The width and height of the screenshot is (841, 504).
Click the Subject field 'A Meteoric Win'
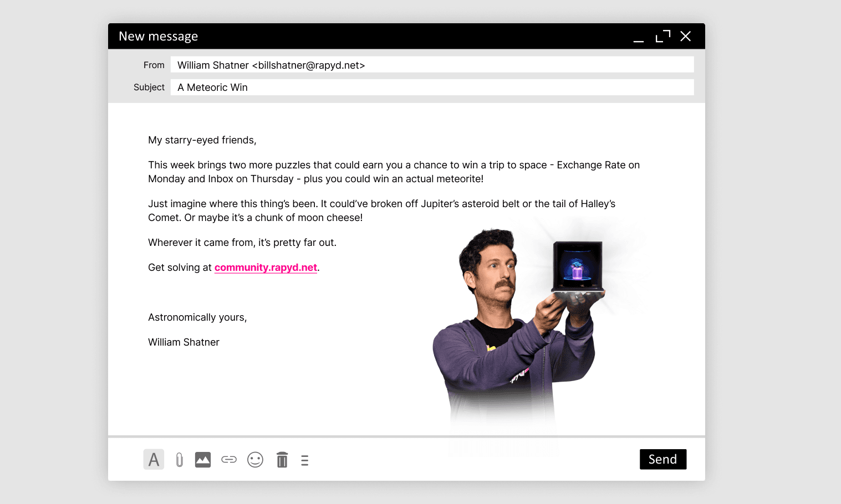click(x=432, y=87)
